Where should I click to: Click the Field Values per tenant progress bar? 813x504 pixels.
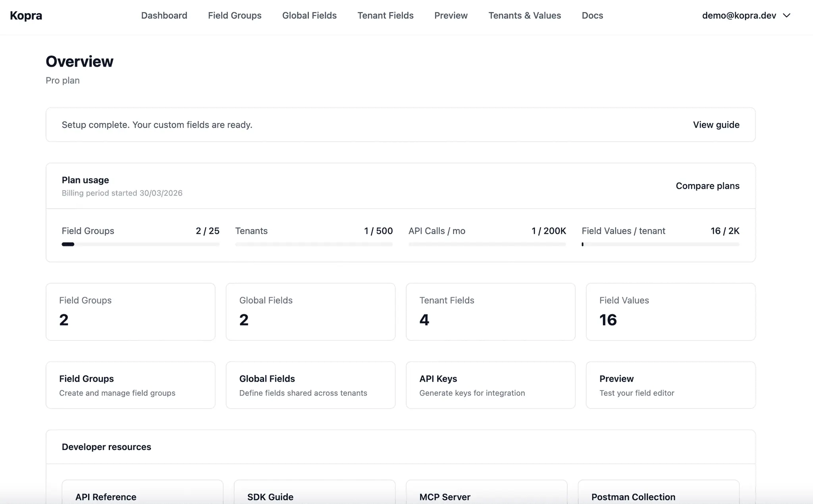click(x=661, y=244)
